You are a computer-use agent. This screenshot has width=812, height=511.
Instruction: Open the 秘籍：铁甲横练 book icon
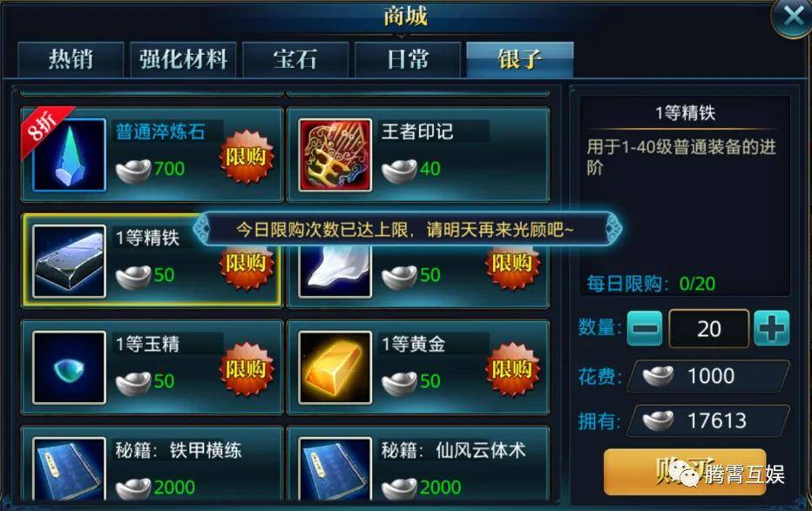coord(70,469)
